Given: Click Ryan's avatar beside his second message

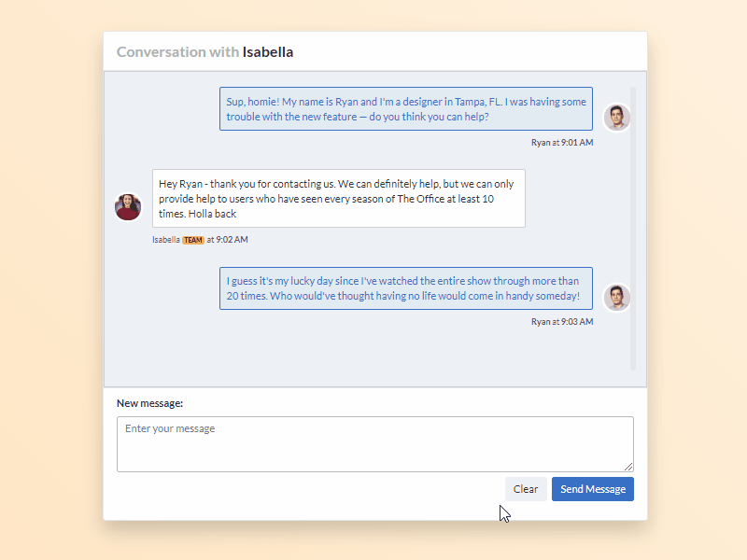Looking at the screenshot, I should [616, 297].
